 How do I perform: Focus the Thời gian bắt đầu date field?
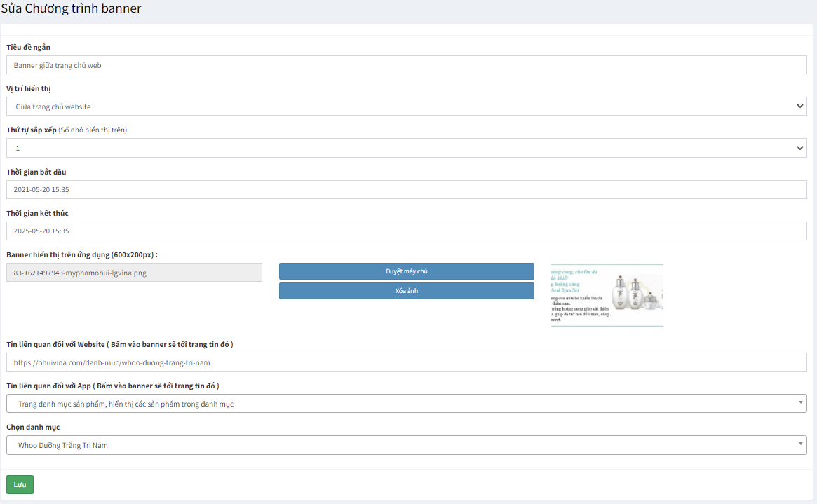406,189
